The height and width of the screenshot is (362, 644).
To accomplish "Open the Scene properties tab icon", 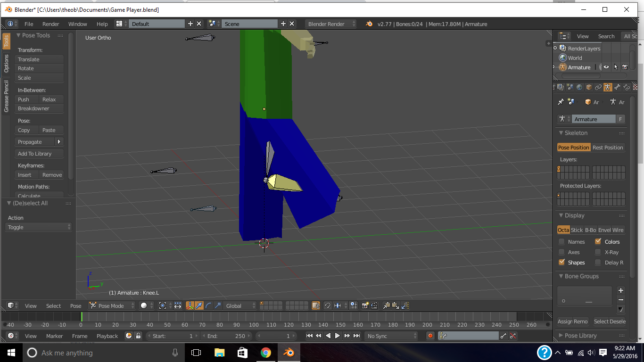I will pyautogui.click(x=570, y=87).
